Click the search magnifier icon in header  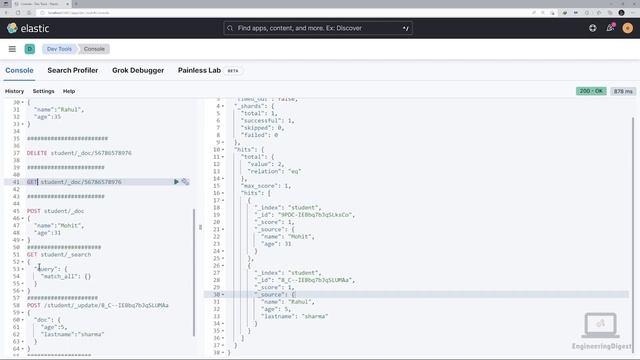click(230, 28)
